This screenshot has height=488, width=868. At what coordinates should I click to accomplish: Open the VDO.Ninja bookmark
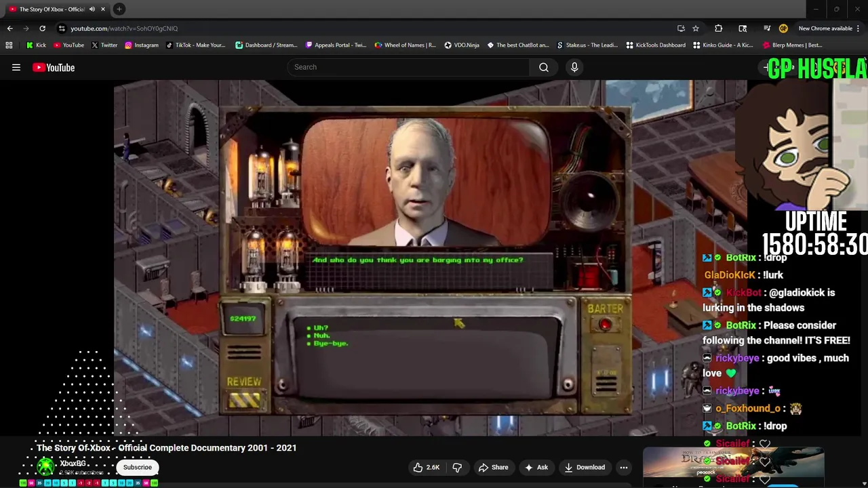[462, 45]
